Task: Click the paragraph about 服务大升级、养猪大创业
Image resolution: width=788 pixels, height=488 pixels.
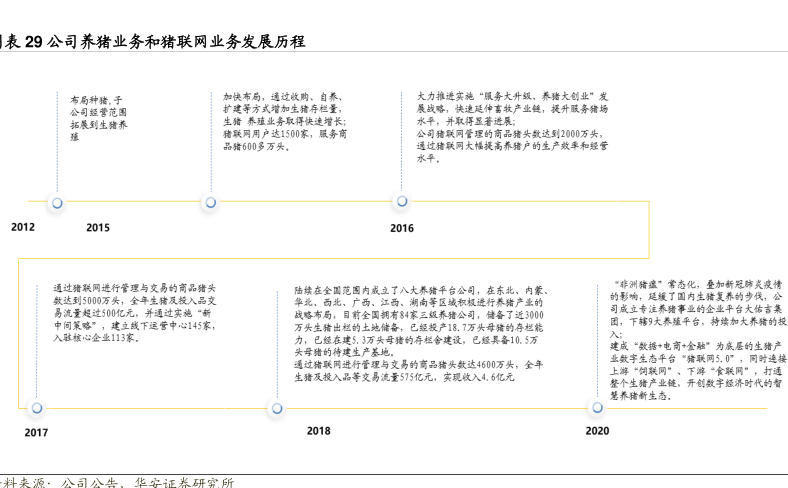Action: click(x=512, y=126)
